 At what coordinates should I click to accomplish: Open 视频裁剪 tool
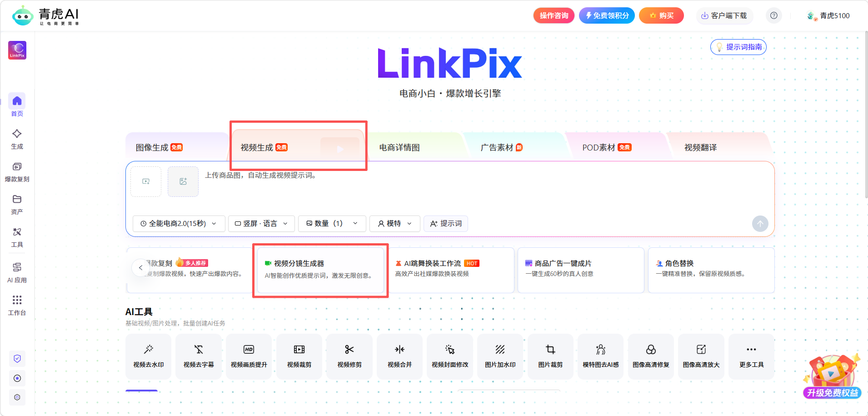pos(299,356)
